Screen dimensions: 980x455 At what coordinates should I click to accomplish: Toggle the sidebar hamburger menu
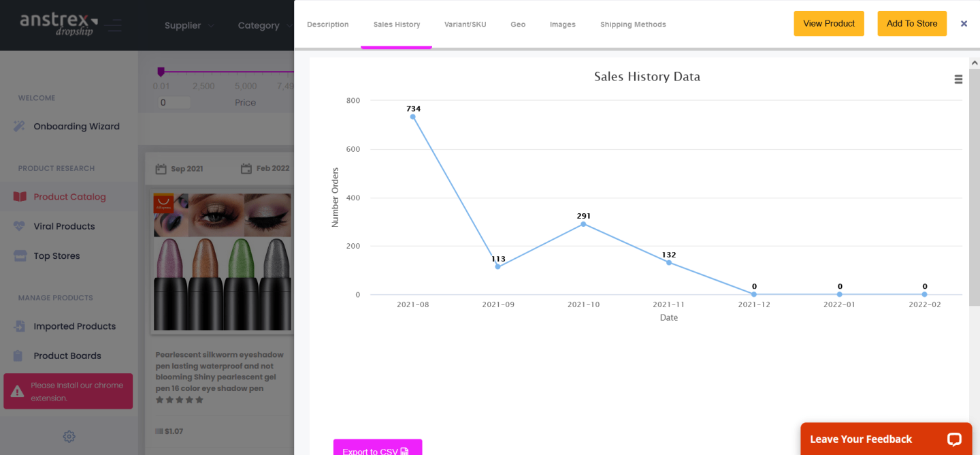pyautogui.click(x=114, y=26)
